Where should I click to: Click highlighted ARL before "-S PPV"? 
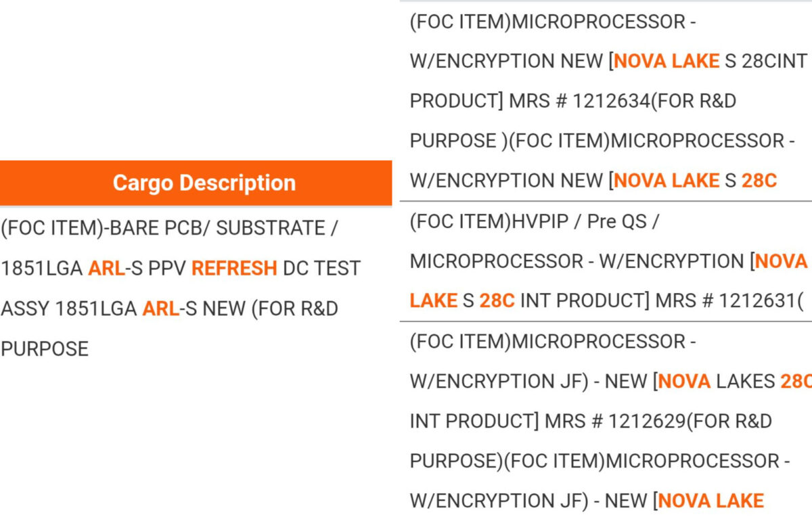(106, 269)
